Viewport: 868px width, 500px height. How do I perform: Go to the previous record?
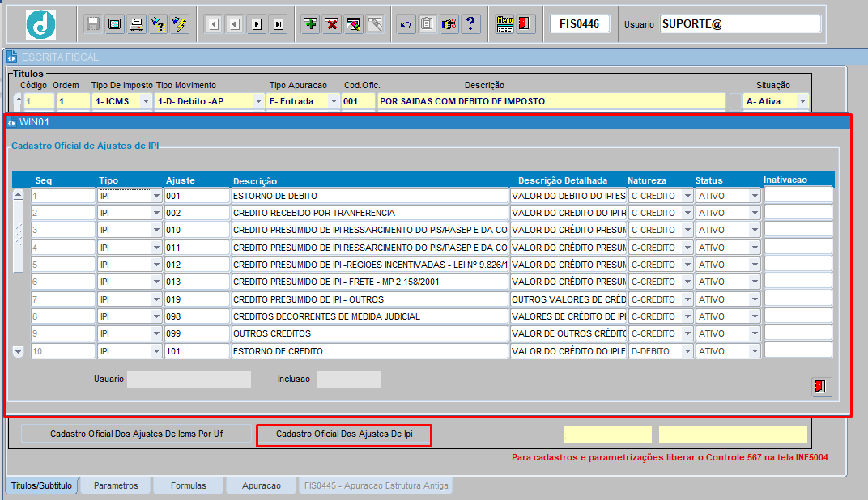(x=233, y=23)
